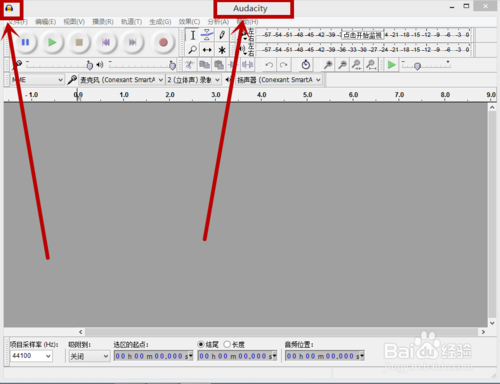
Task: Open the 2 (stereo) recording channels dropdown
Action: point(193,80)
